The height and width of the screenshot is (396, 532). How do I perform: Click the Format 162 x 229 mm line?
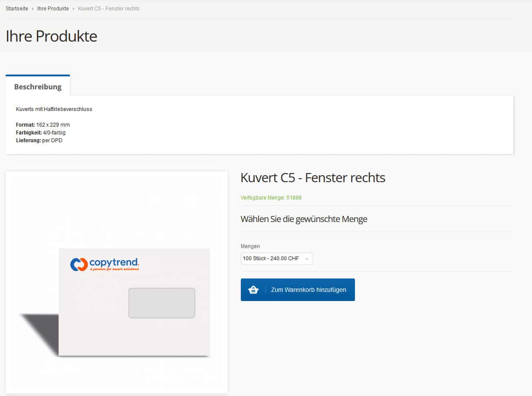click(x=43, y=125)
